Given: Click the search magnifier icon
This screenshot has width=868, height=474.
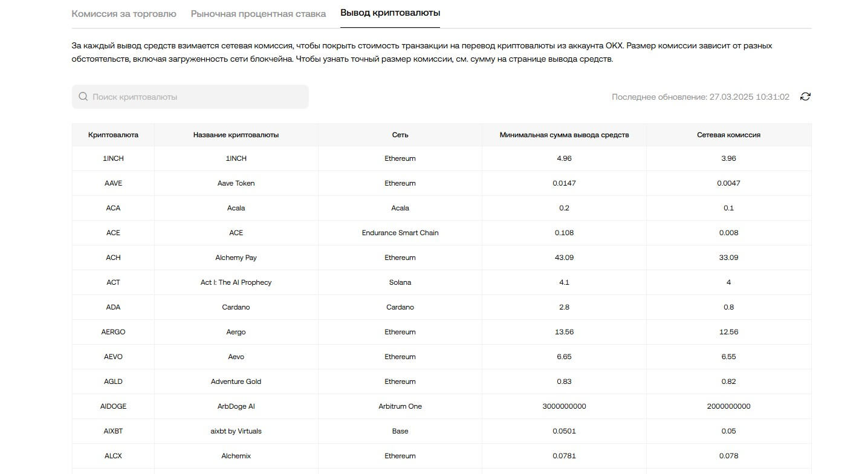Looking at the screenshot, I should (x=83, y=97).
